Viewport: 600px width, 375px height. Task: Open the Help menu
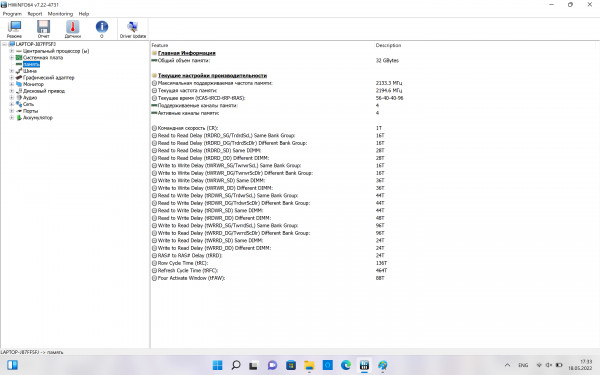[x=84, y=14]
